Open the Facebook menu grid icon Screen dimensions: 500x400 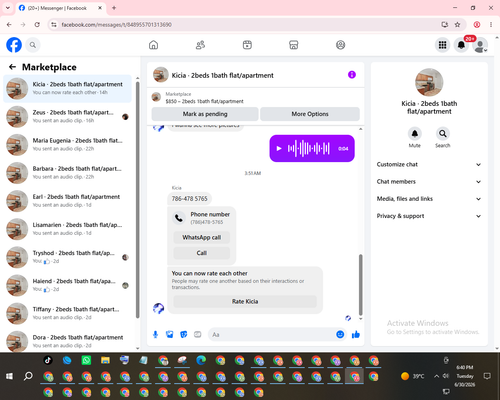click(442, 45)
